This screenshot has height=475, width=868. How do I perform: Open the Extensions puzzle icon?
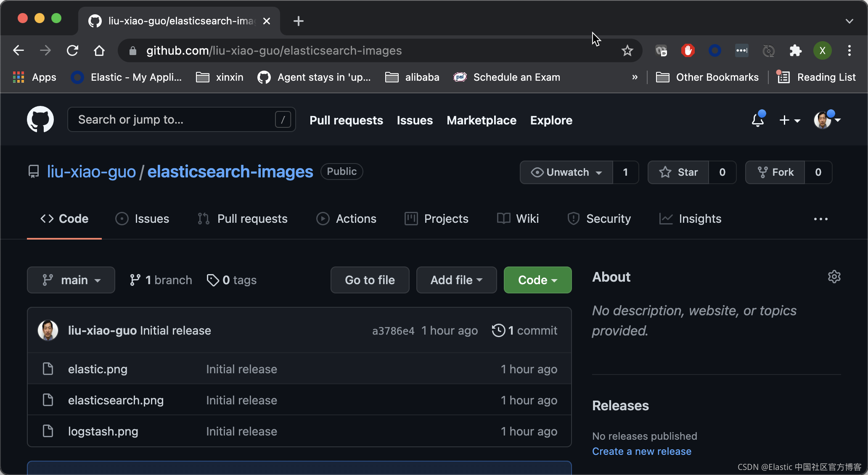pyautogui.click(x=795, y=50)
